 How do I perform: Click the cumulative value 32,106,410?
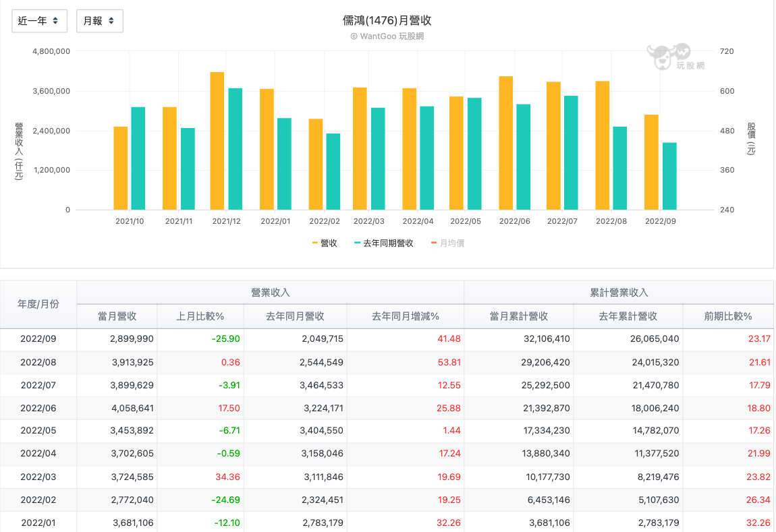[x=547, y=339]
